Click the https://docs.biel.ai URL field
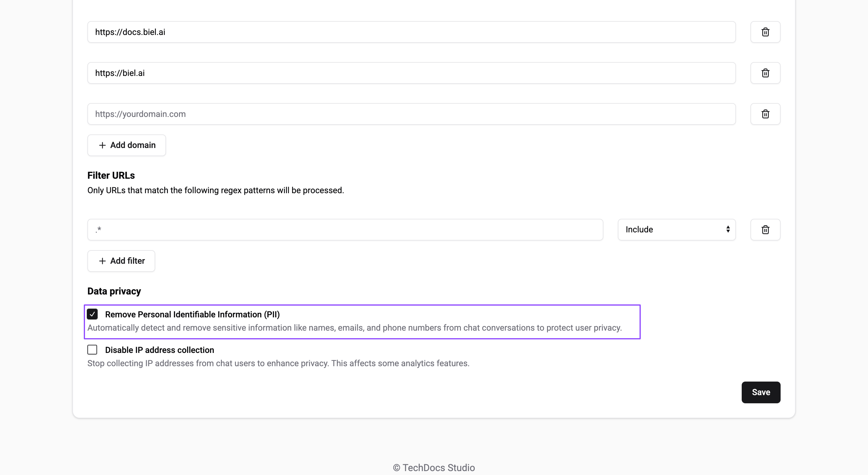This screenshot has height=475, width=868. (x=411, y=32)
